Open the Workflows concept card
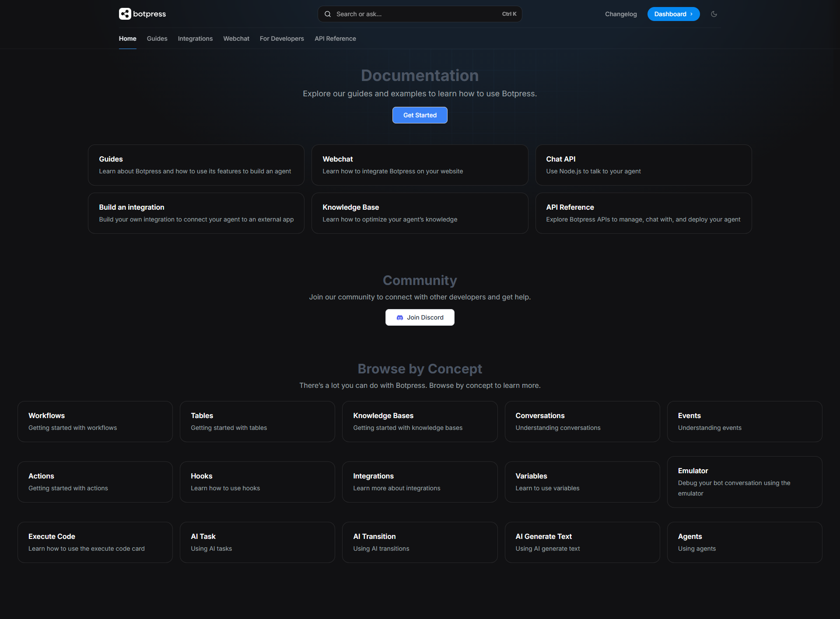Image resolution: width=840 pixels, height=619 pixels. point(95,422)
